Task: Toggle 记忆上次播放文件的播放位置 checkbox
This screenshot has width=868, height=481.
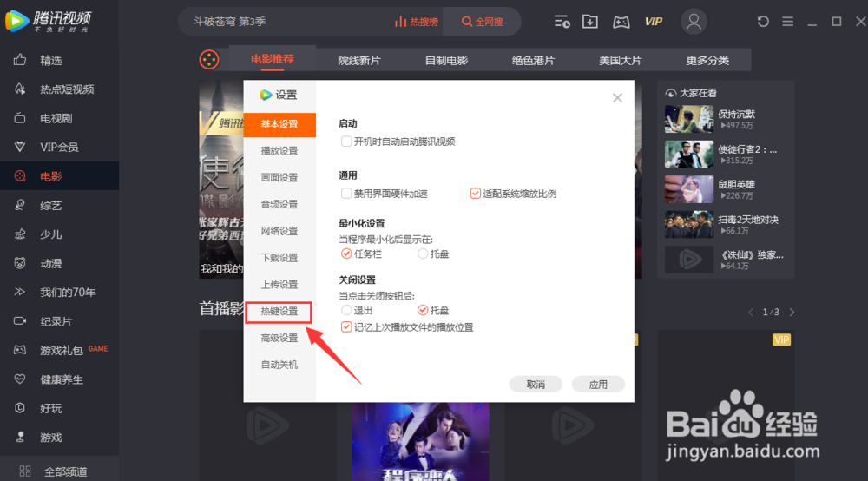Action: [x=346, y=327]
